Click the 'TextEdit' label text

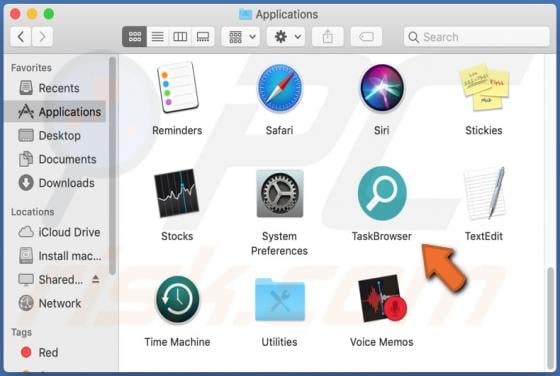click(484, 236)
